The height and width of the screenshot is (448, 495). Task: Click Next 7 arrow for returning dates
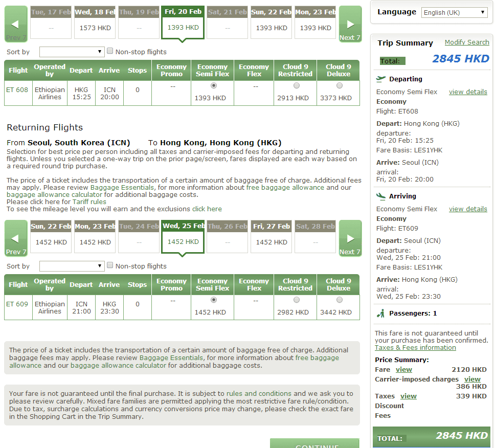(350, 238)
